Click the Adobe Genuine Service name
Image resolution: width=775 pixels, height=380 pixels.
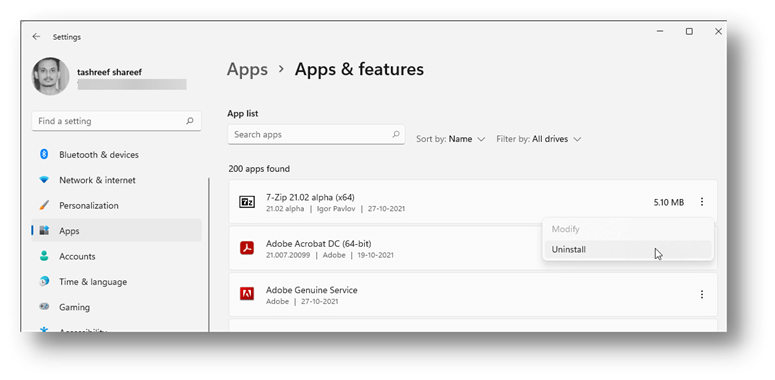pyautogui.click(x=311, y=290)
